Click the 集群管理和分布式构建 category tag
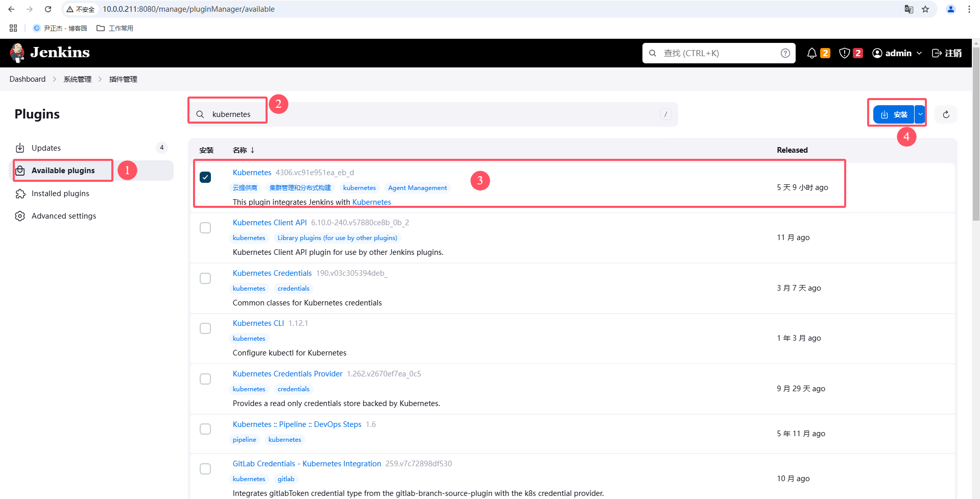The width and height of the screenshot is (980, 499). (300, 188)
